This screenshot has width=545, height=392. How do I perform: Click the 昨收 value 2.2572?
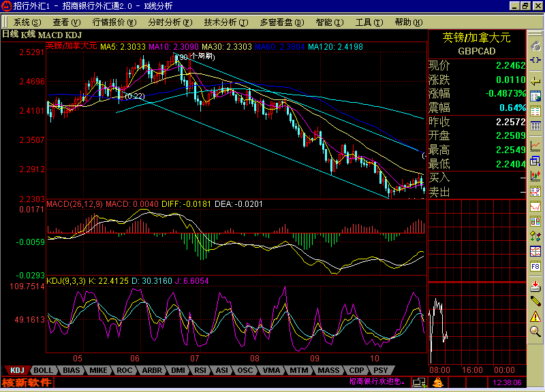click(510, 122)
